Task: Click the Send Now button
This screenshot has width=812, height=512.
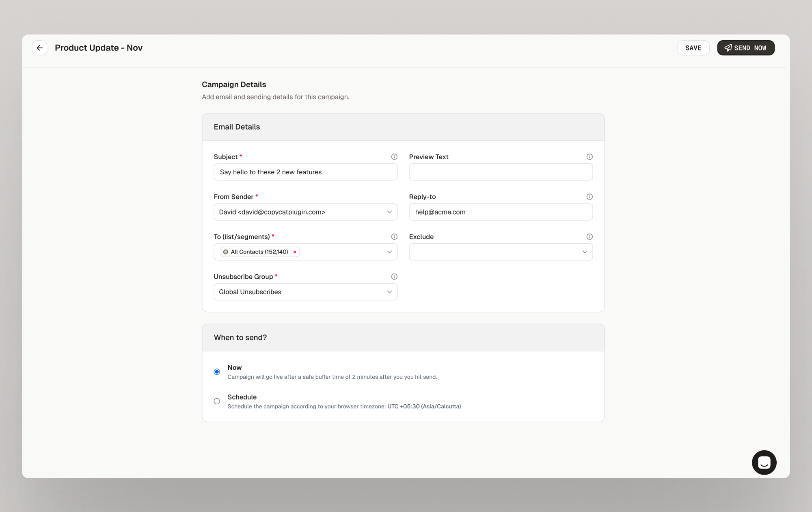Action: click(745, 48)
